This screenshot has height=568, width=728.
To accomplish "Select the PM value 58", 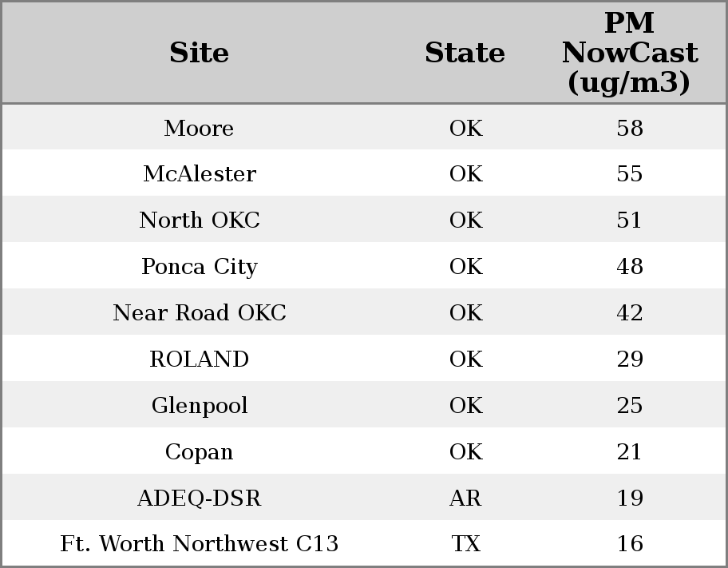I will (629, 129).
